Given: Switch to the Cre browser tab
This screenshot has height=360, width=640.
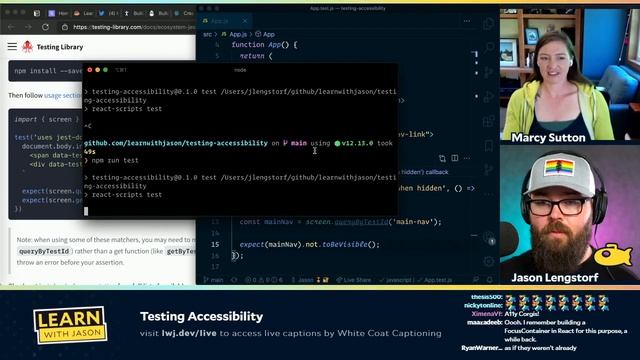Looking at the screenshot, I should pyautogui.click(x=184, y=13).
